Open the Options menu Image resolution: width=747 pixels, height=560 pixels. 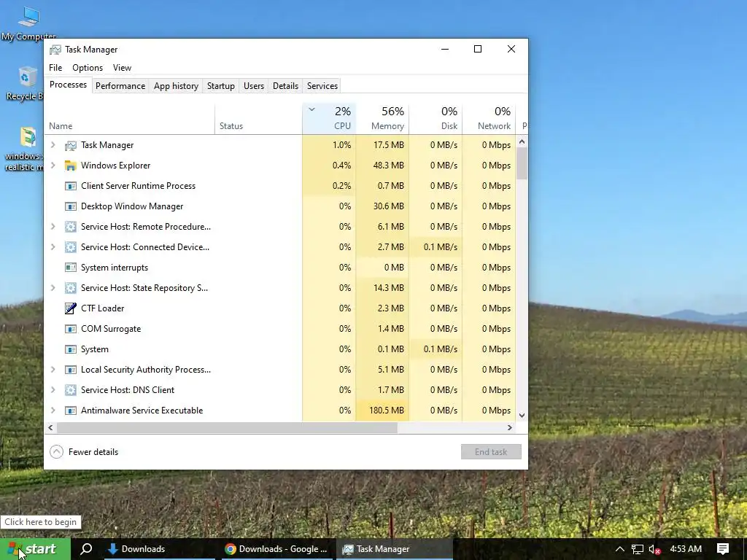coord(88,68)
